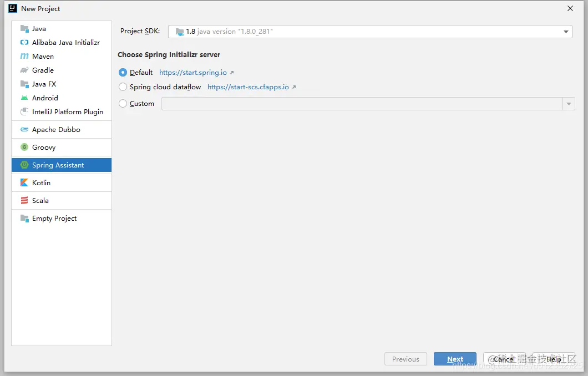Close the New Project dialog
The image size is (588, 376).
tap(570, 8)
